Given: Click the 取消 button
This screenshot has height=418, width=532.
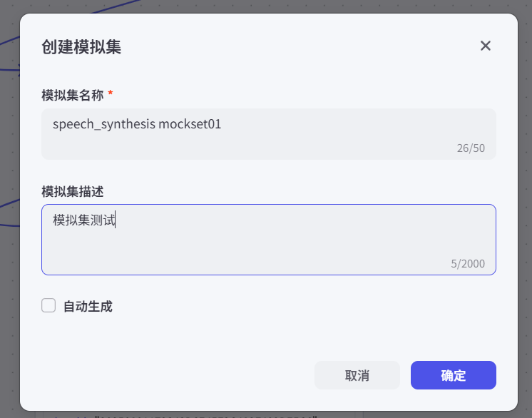Looking at the screenshot, I should coord(357,375).
